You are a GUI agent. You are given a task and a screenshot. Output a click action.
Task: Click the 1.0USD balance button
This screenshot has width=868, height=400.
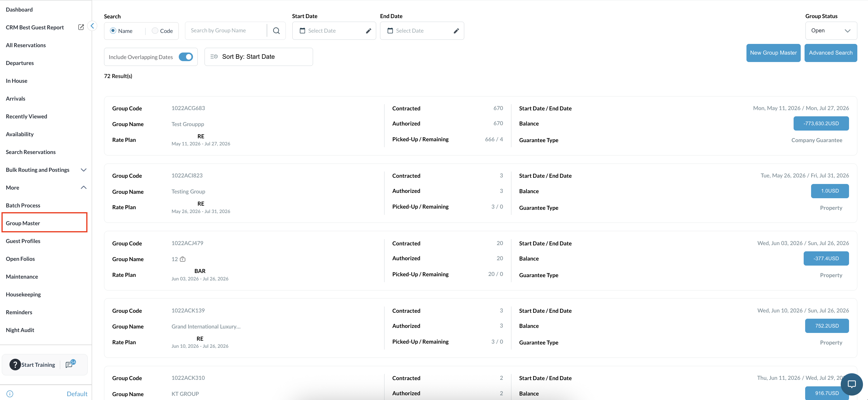829,191
